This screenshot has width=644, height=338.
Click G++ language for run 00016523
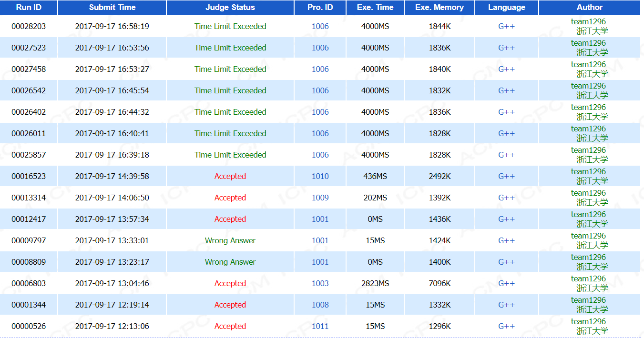[506, 176]
